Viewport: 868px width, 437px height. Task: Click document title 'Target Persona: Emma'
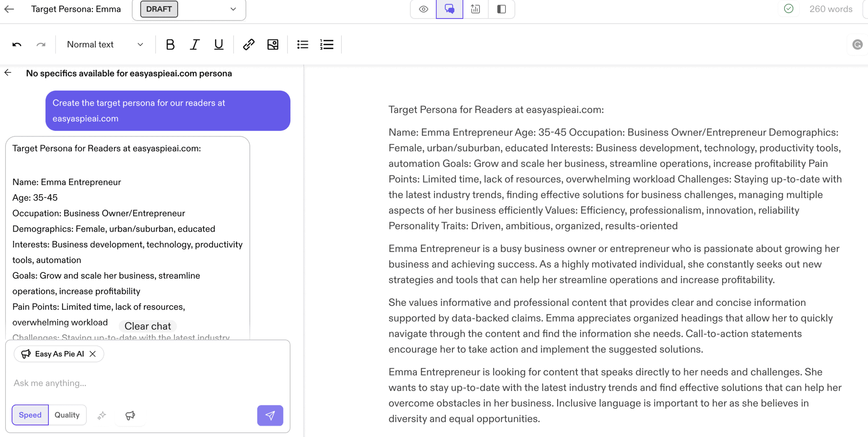[x=76, y=9]
